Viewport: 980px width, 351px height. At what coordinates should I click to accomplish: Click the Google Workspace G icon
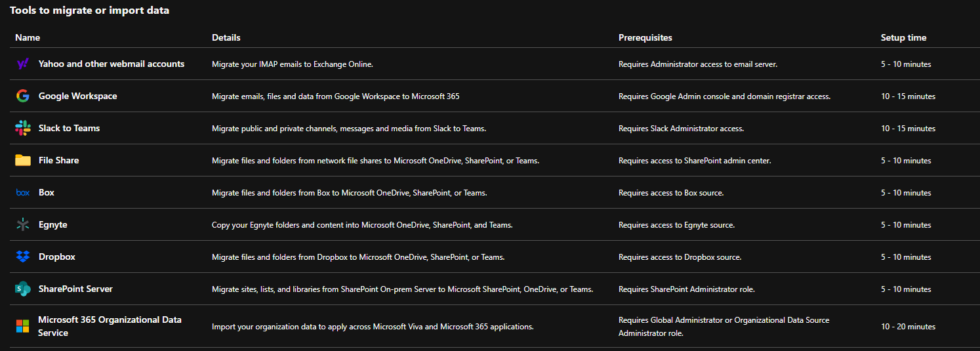click(22, 96)
